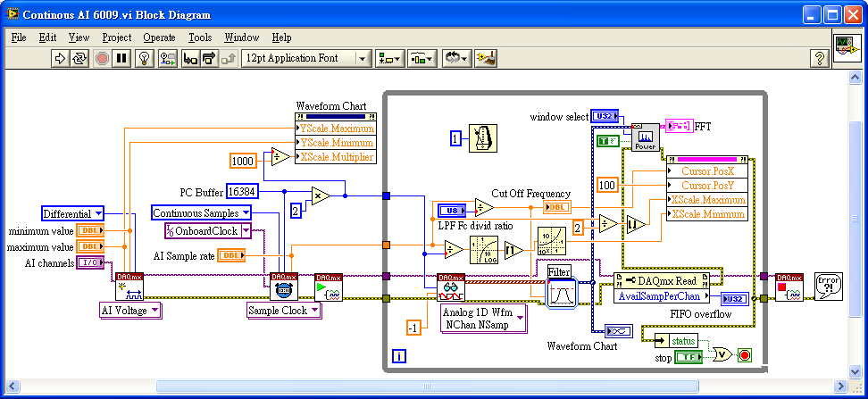Open the Help menu
Screen dimensions: 868x399
tap(281, 37)
